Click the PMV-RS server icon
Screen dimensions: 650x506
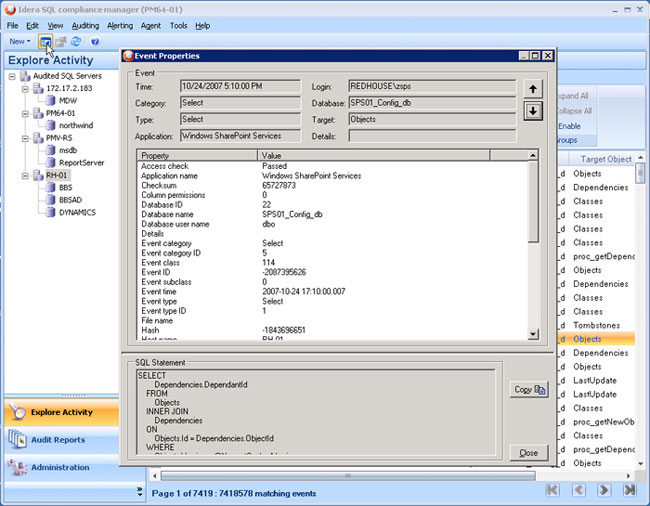(38, 138)
